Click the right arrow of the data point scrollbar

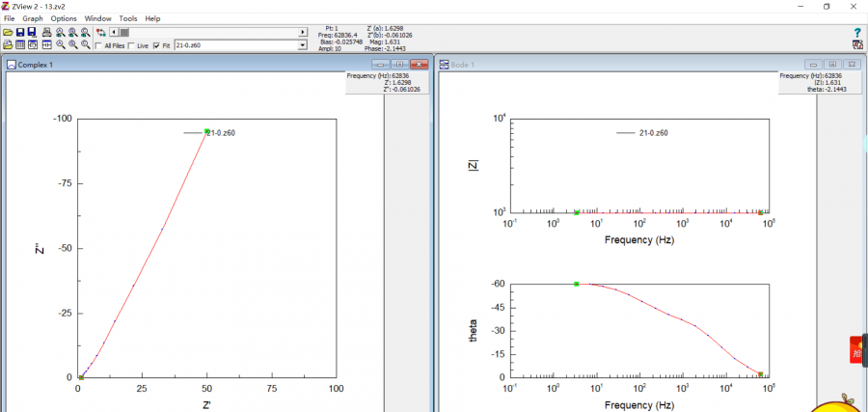pyautogui.click(x=303, y=32)
